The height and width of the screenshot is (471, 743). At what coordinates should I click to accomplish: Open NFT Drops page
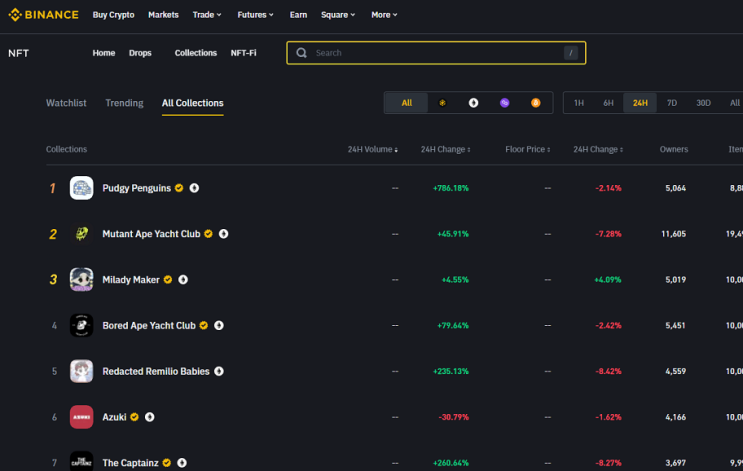coord(140,53)
